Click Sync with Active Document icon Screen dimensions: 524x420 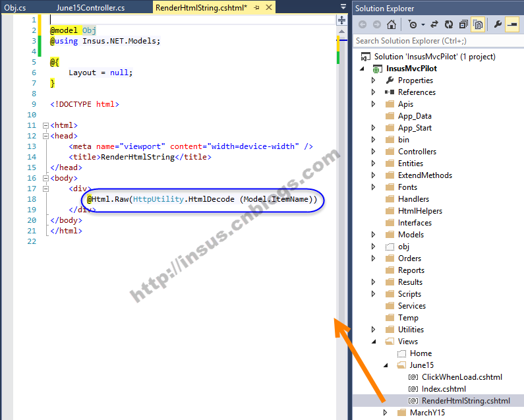(x=434, y=24)
